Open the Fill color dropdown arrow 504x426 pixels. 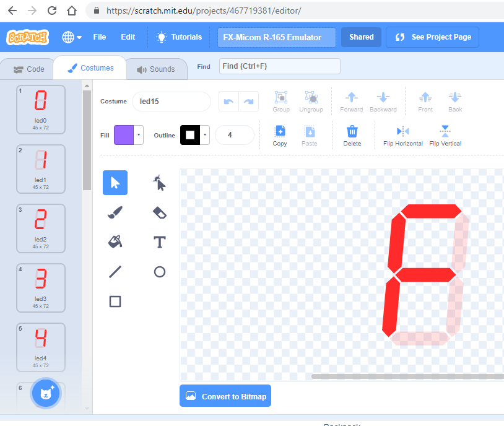pos(139,135)
